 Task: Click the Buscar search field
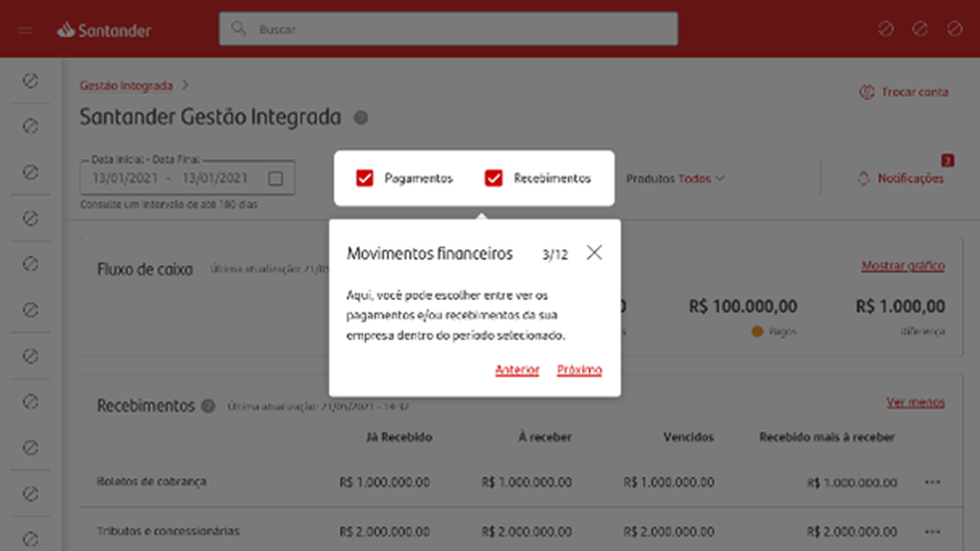point(448,29)
